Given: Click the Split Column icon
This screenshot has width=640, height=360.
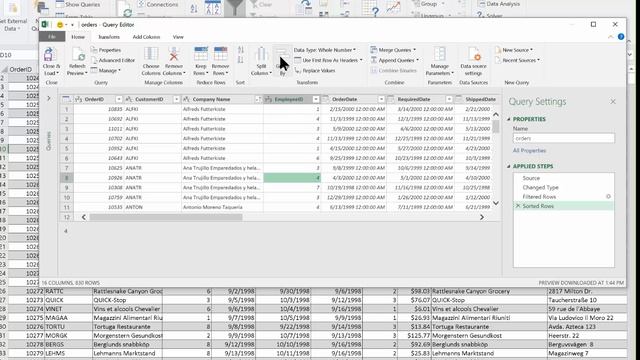Looking at the screenshot, I should 261,54.
